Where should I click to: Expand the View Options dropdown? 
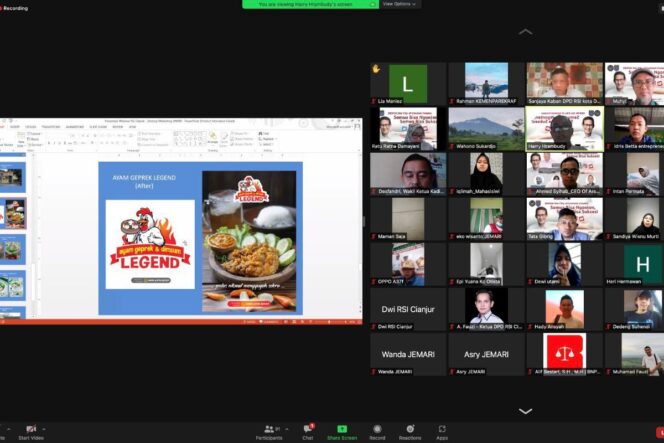coord(401,4)
